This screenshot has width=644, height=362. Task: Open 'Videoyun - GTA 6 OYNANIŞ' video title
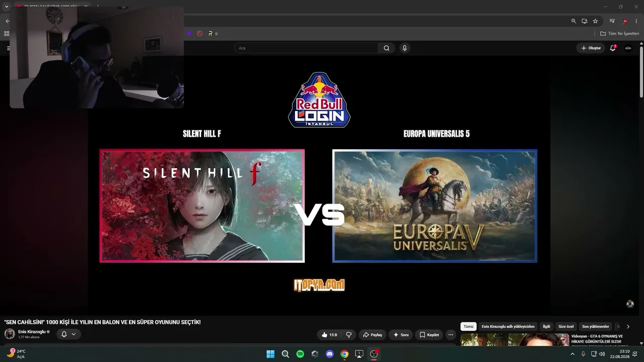[597, 339]
